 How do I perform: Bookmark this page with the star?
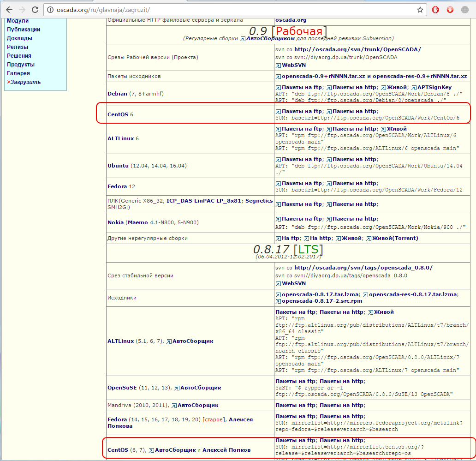coord(420,9)
